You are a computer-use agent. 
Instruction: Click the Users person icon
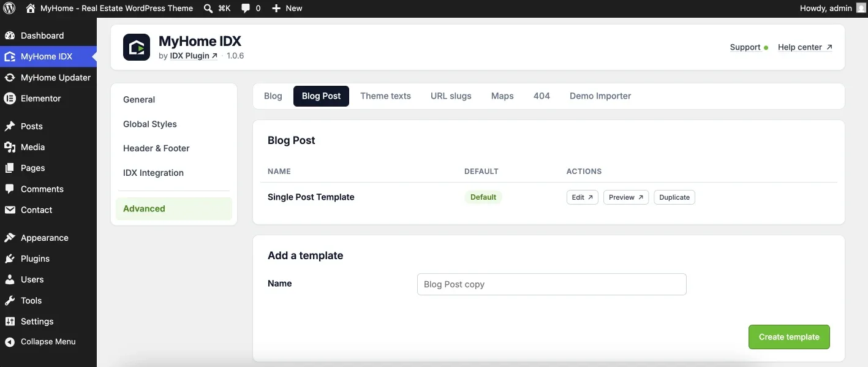tap(10, 279)
